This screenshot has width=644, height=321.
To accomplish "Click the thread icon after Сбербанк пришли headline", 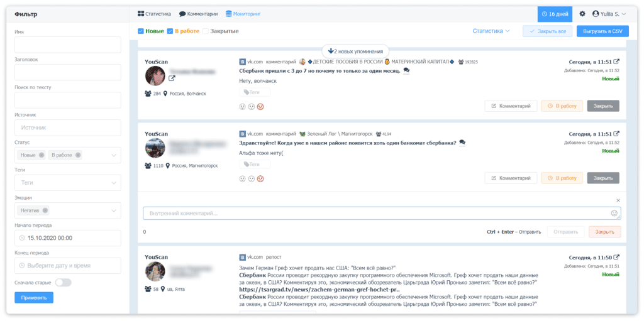I will (407, 70).
